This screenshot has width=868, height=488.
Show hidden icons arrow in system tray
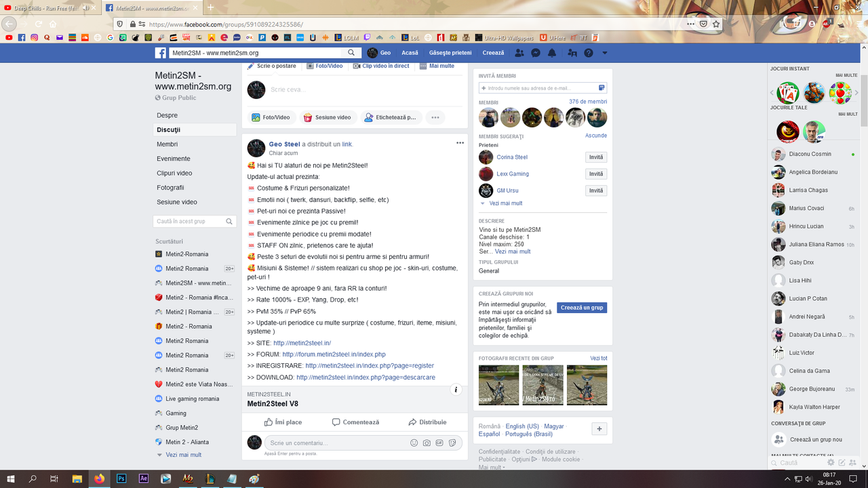787,479
